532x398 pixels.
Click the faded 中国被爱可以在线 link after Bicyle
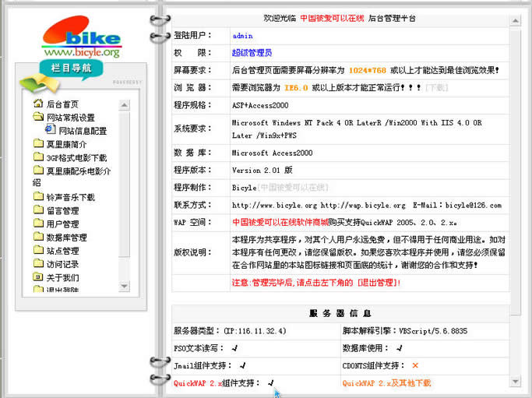(293, 188)
